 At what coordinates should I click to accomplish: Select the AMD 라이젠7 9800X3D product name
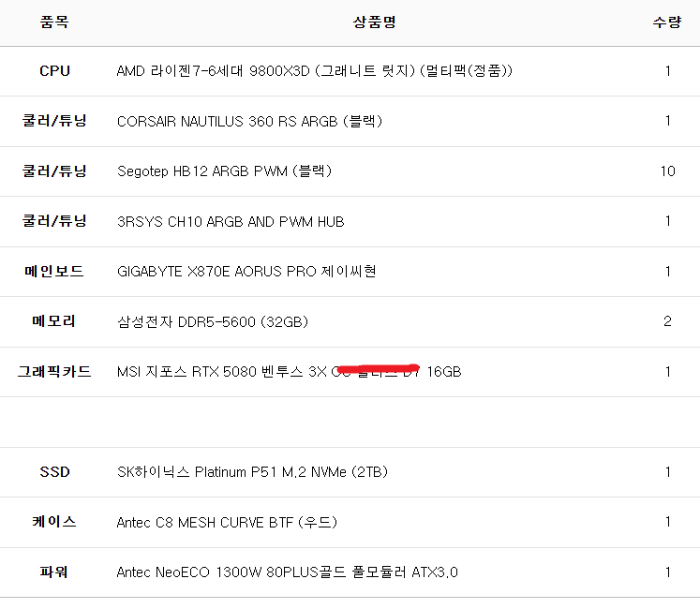pos(314,71)
